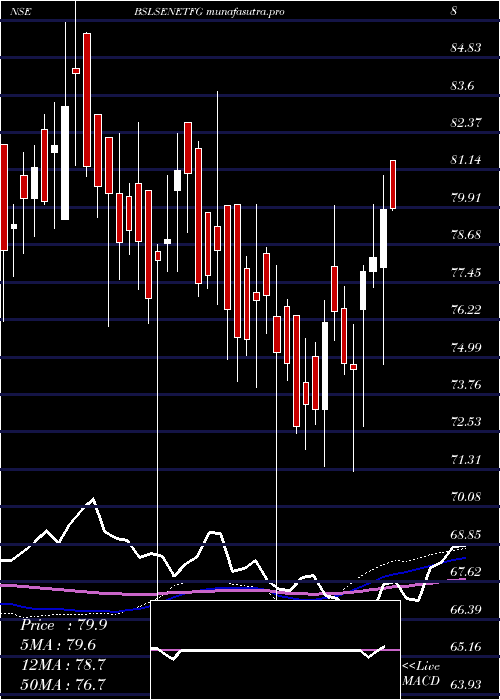Click the 12MA : 78.7 readout
Screen dimensions: 500x700
(x=63, y=665)
